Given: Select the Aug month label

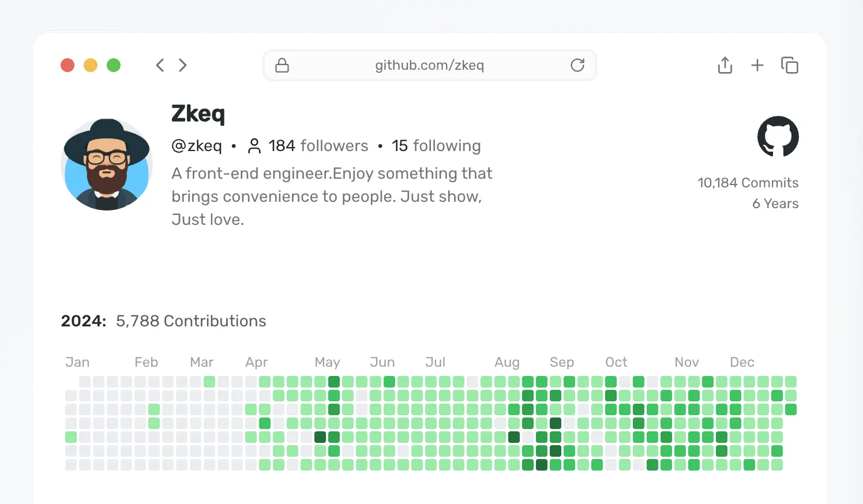Looking at the screenshot, I should pos(507,362).
